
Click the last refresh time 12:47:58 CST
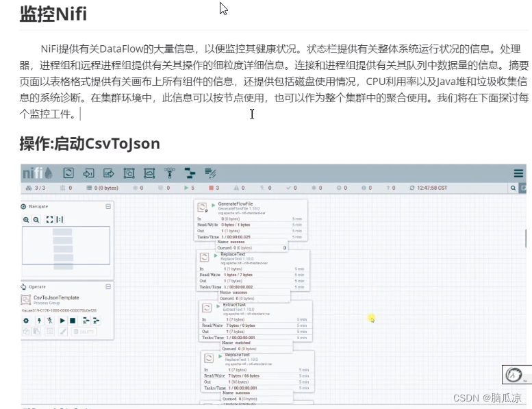point(429,188)
